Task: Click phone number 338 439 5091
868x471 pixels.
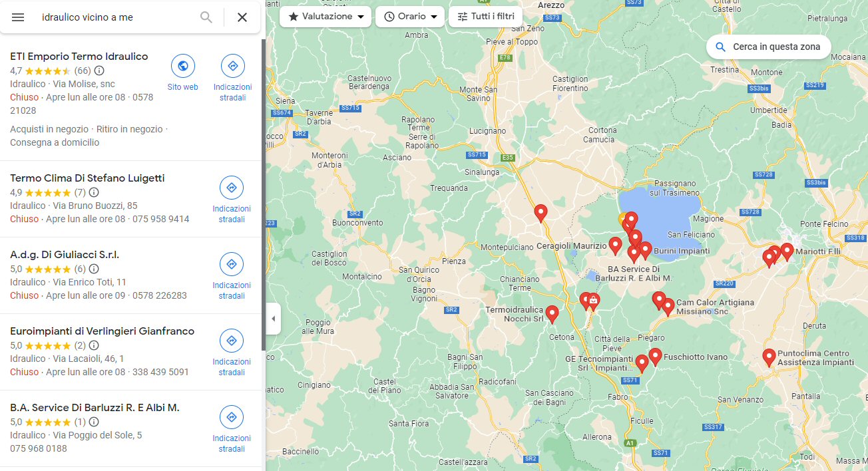Action: pyautogui.click(x=160, y=372)
